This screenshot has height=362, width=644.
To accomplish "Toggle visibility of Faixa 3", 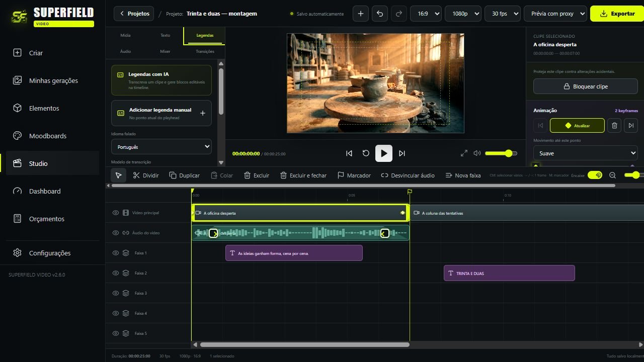I will point(116,293).
